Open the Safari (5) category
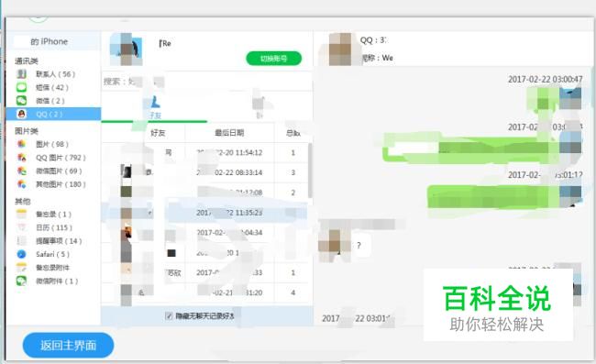The height and width of the screenshot is (364, 596). coord(53,254)
